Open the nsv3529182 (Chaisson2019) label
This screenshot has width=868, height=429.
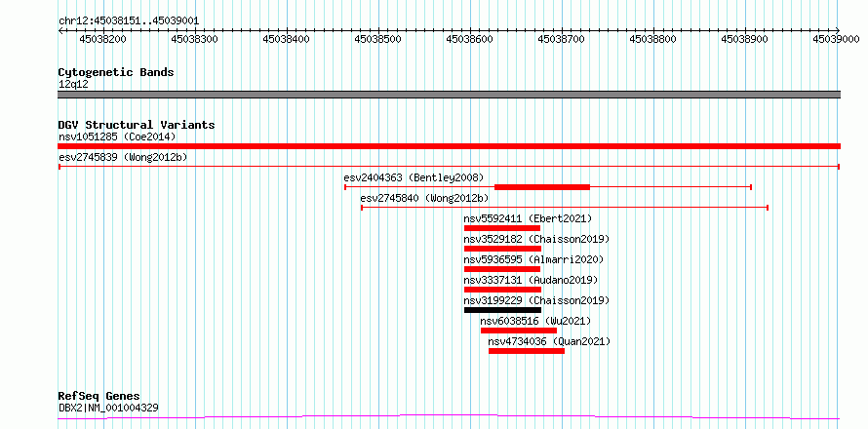coord(536,239)
